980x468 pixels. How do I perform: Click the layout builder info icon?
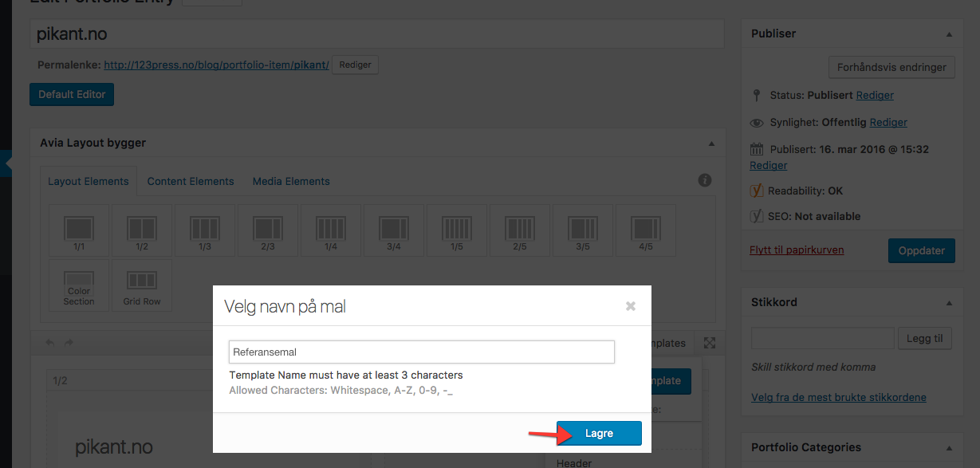click(705, 180)
